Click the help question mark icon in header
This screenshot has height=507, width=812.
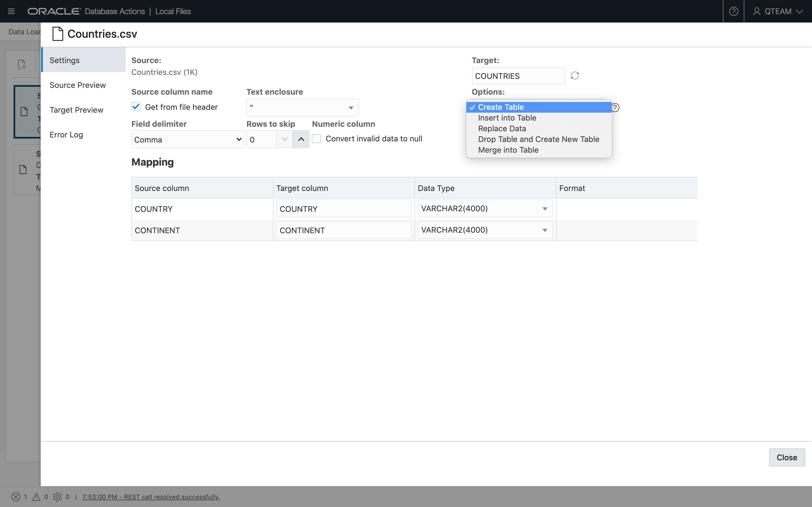(x=734, y=11)
